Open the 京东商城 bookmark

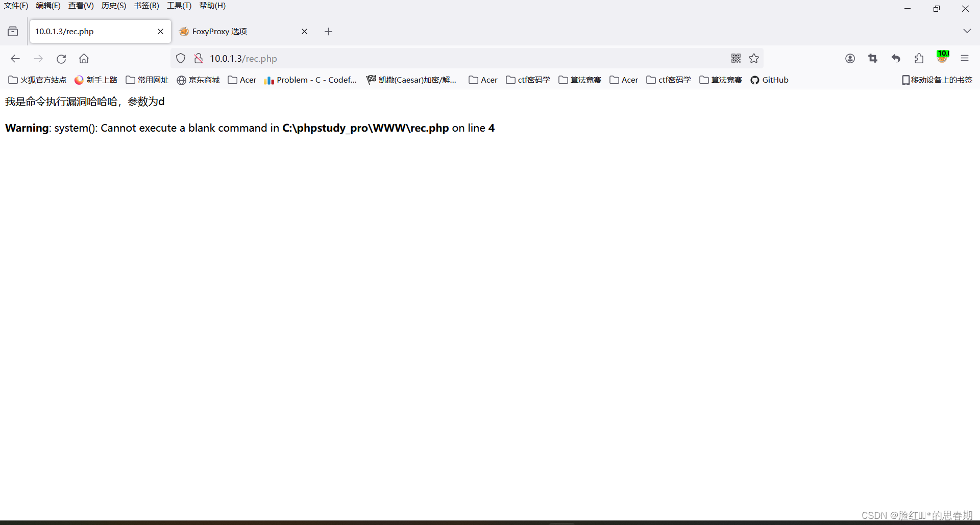click(x=198, y=80)
